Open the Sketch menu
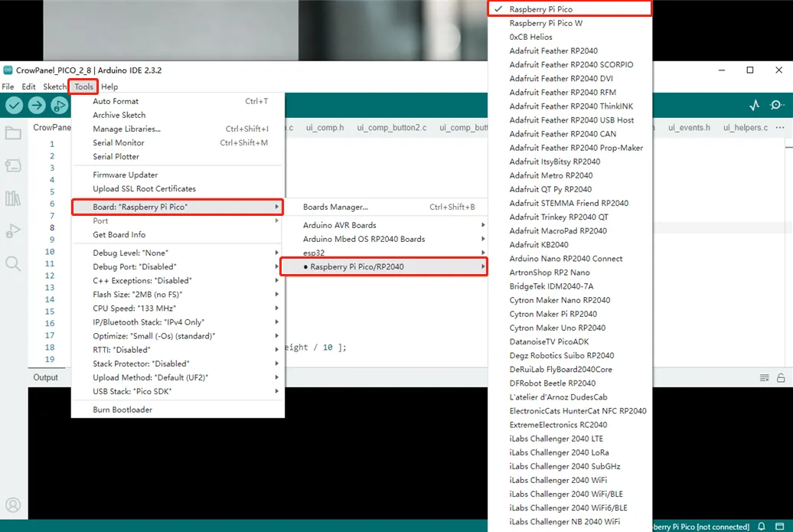 (54, 86)
